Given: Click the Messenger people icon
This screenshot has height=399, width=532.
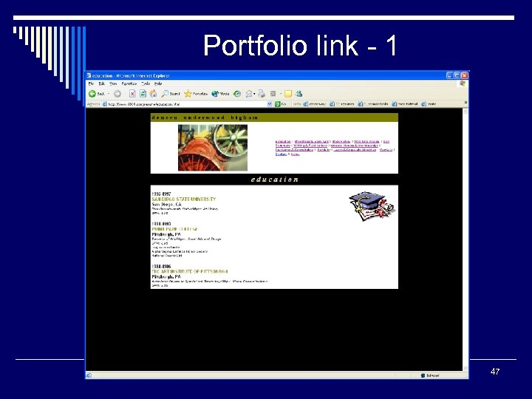Looking at the screenshot, I should 299,94.
